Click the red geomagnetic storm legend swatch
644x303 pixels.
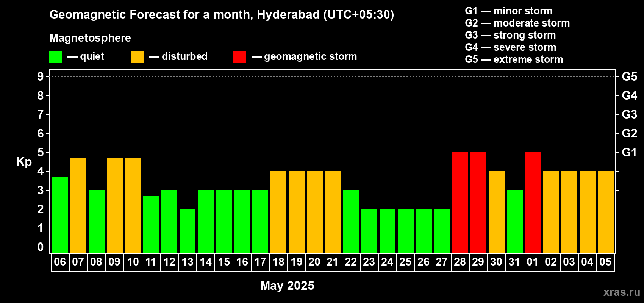tap(239, 57)
